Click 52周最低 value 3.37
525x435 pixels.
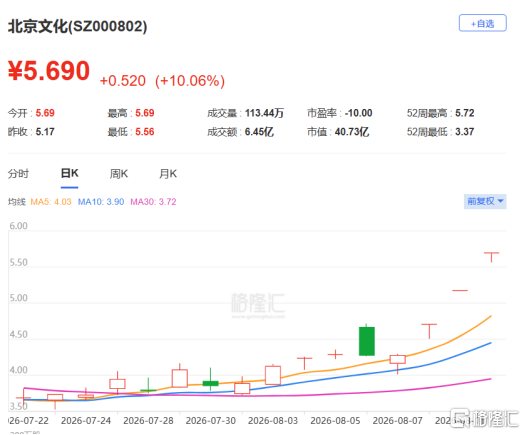[464, 132]
